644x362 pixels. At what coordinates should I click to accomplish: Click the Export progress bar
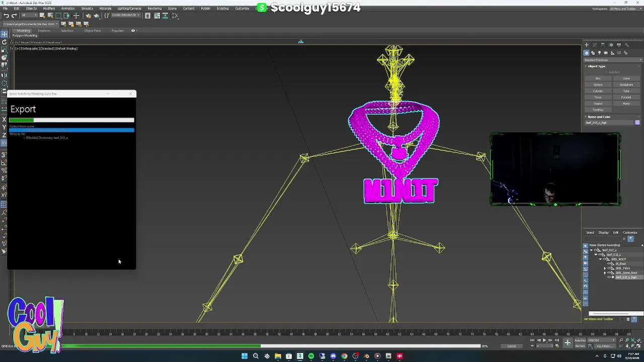point(71,120)
